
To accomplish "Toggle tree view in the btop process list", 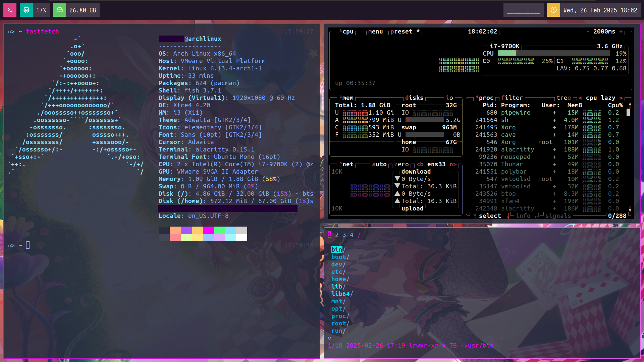I will (x=563, y=98).
